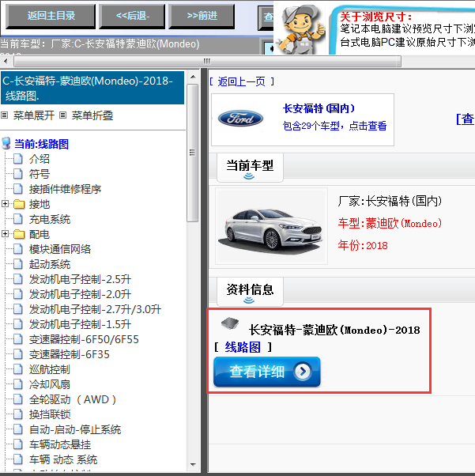475x476 pixels.
Task: Click the 起动系统 document icon
Action: coord(18,264)
